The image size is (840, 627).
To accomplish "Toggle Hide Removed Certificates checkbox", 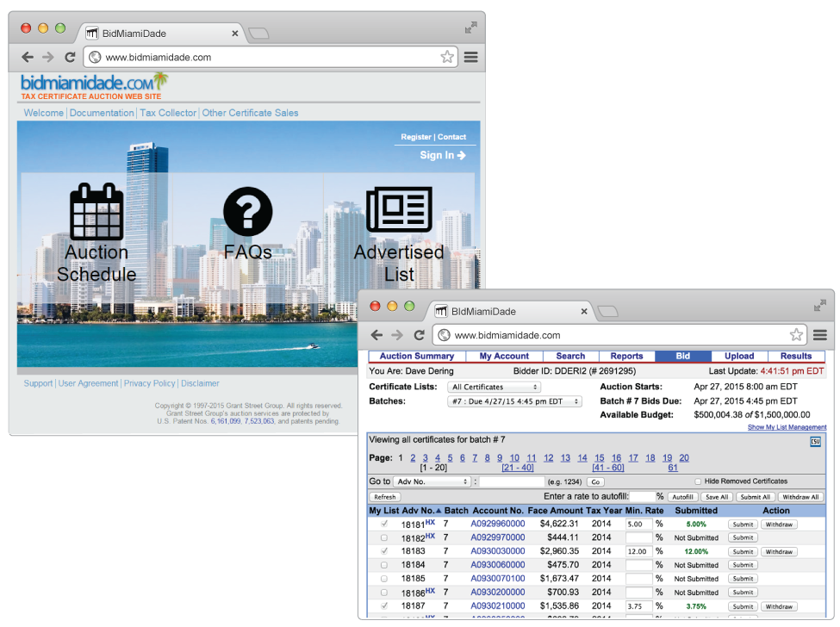I will [698, 481].
